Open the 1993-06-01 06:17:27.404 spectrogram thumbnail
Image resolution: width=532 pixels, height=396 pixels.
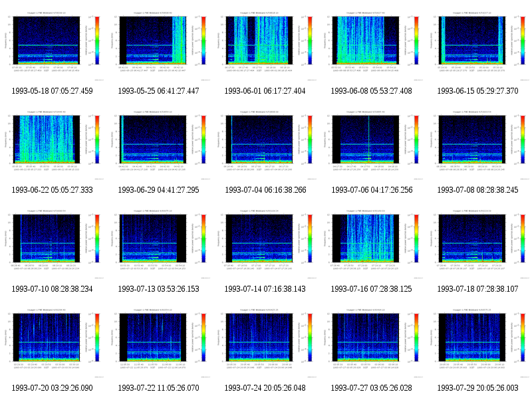coord(265,46)
